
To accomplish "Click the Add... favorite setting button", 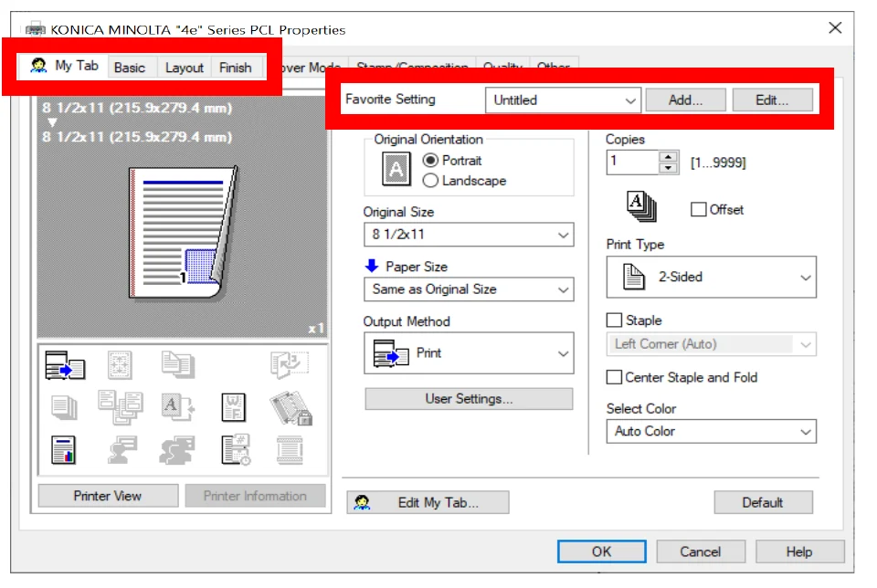I will tap(686, 100).
